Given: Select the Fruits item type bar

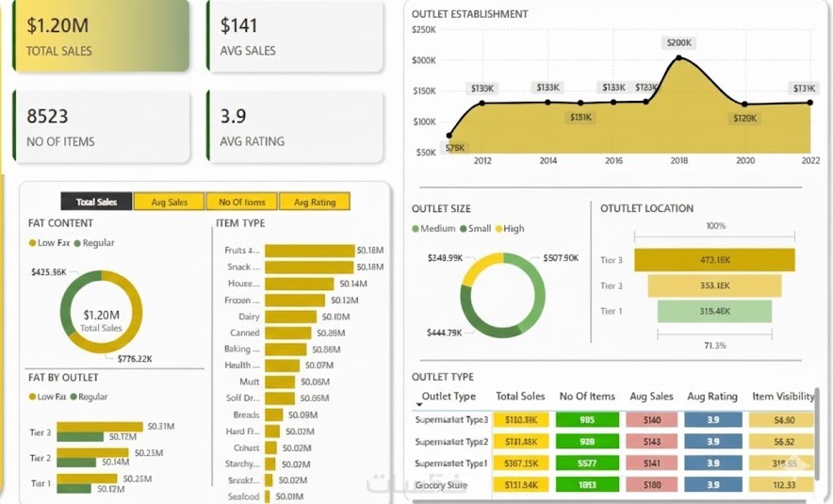Looking at the screenshot, I should click(x=310, y=251).
